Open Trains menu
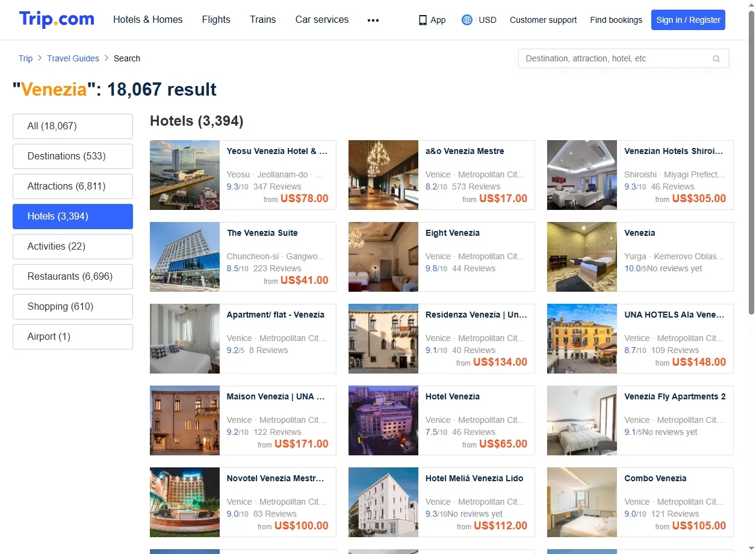 coord(263,20)
